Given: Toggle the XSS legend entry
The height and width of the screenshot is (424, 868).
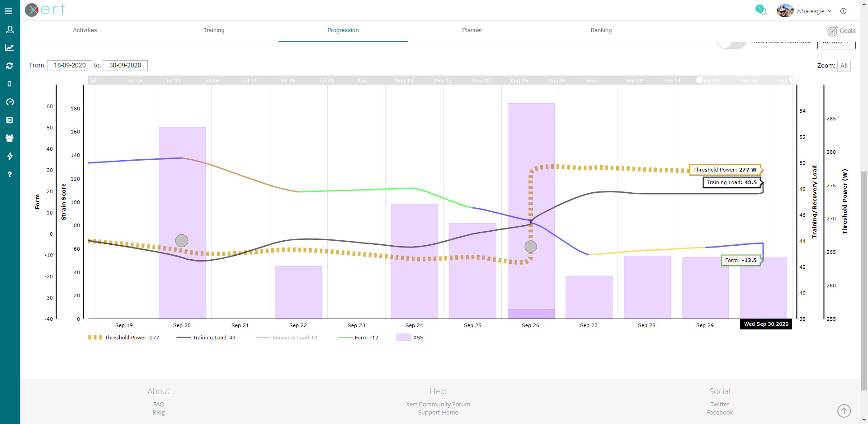Looking at the screenshot, I should pyautogui.click(x=410, y=337).
